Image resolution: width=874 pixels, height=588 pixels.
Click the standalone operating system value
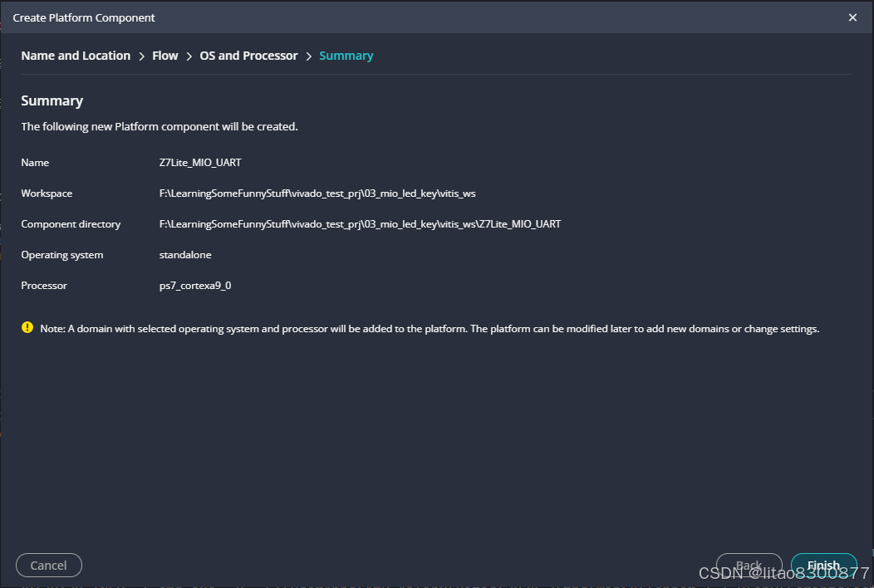pyautogui.click(x=185, y=255)
